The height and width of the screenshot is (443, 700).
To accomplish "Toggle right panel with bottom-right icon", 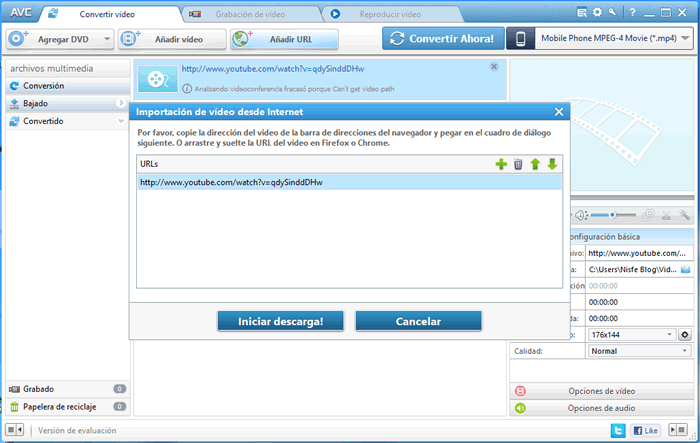I will coord(685,430).
